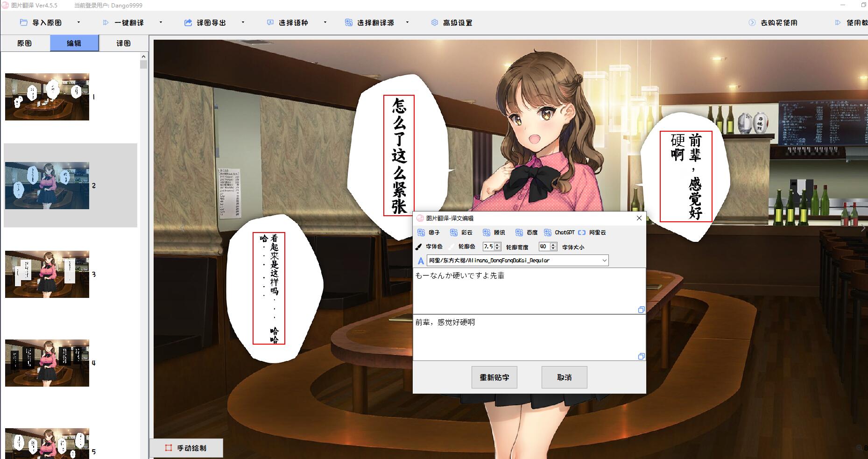Retranslate using the 腾讯 engine
Screen dimensions: 868x459
tap(487, 233)
